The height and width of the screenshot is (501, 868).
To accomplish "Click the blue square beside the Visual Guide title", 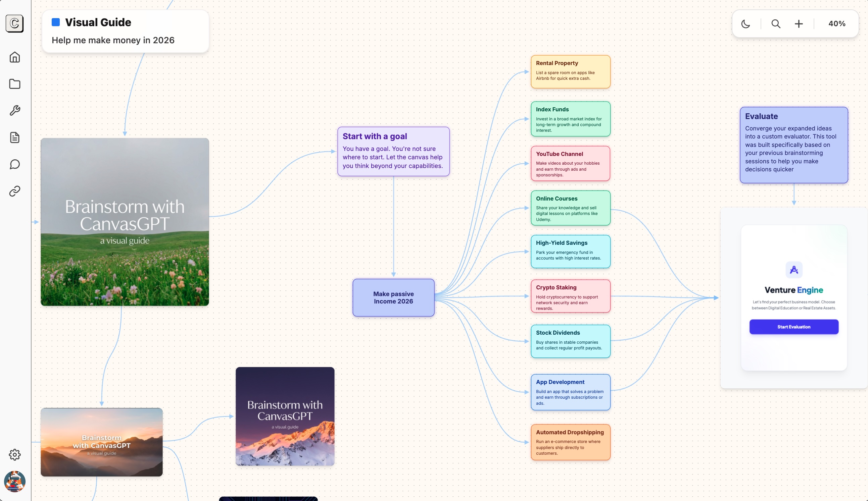I will click(55, 22).
